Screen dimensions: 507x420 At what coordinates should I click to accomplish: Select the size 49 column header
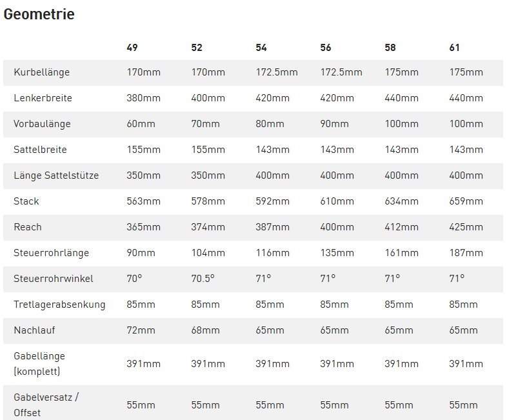pyautogui.click(x=132, y=48)
